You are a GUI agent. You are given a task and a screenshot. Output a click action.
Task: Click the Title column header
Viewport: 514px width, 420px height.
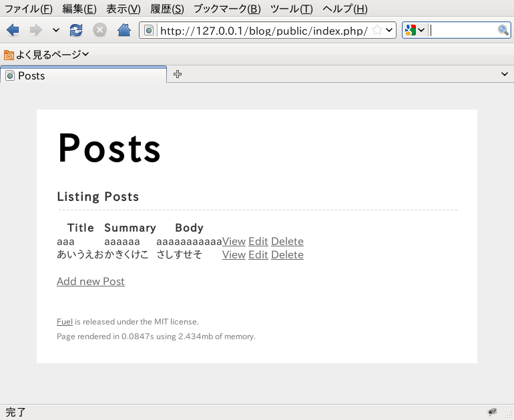pyautogui.click(x=81, y=228)
